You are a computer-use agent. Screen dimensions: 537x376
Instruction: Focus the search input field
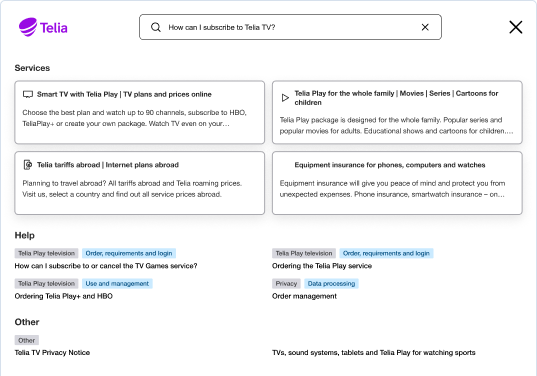(x=290, y=27)
